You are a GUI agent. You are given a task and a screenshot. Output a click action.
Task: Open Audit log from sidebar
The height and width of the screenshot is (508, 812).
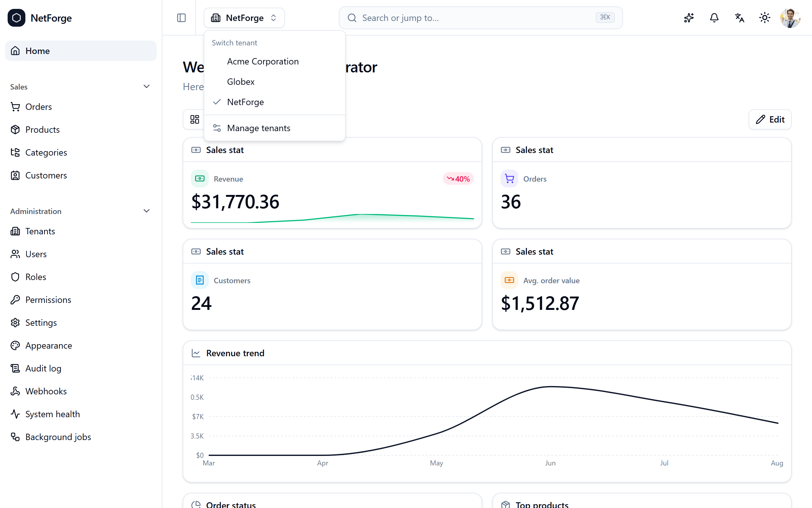[81, 368]
